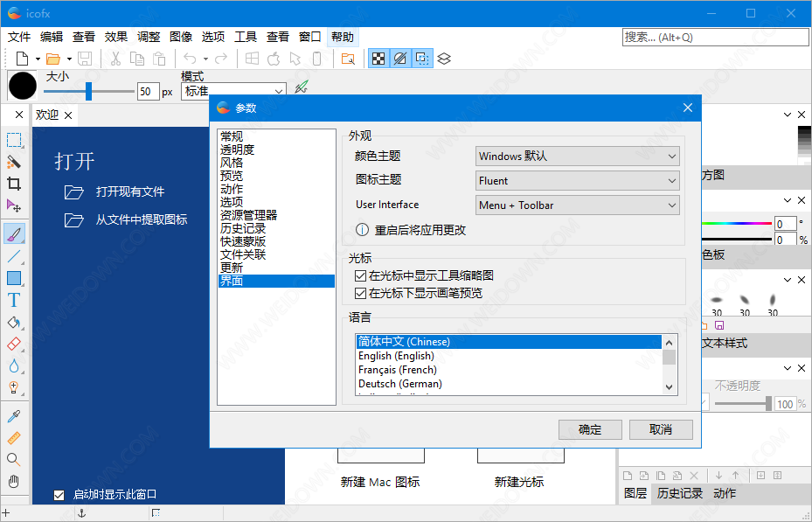Image resolution: width=812 pixels, height=522 pixels.
Task: Switch to the 历史记录 tab
Action: tap(679, 493)
